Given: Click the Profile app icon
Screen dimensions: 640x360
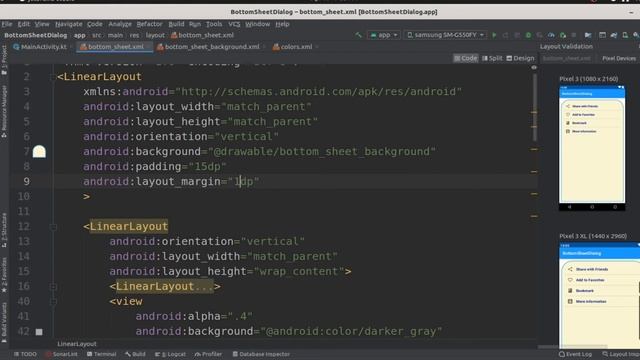Looking at the screenshot, I should (551, 35).
